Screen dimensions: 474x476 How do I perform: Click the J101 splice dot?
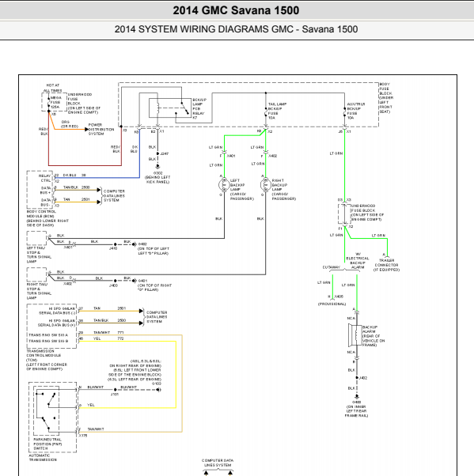pos(116,390)
